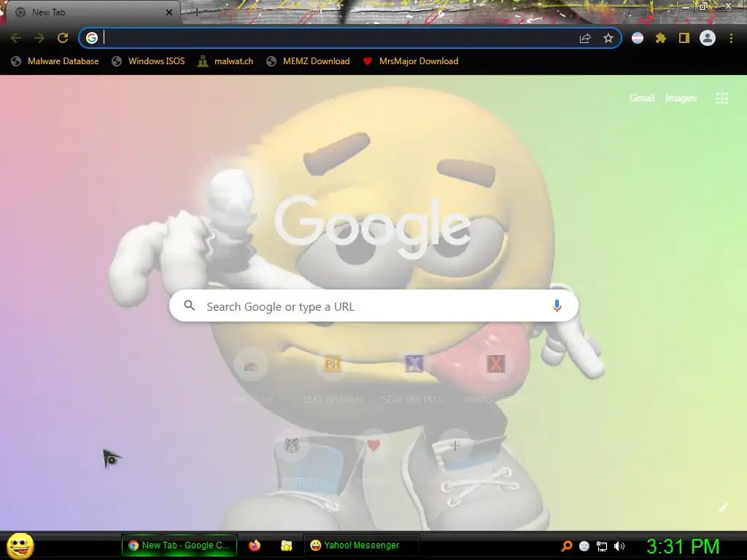Open the MrsMajor Download bookmark
Screen dimensions: 747x560
tap(411, 61)
